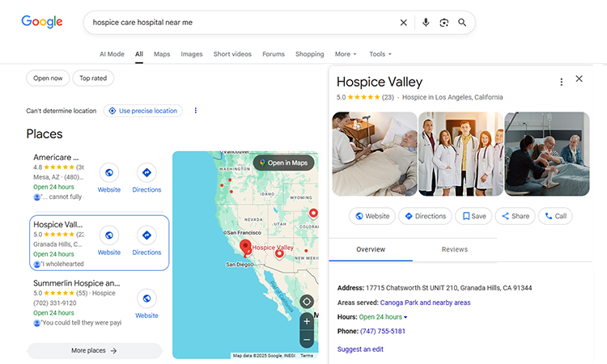This screenshot has height=364, width=607.
Task: Filter results by Top rated
Action: point(93,78)
